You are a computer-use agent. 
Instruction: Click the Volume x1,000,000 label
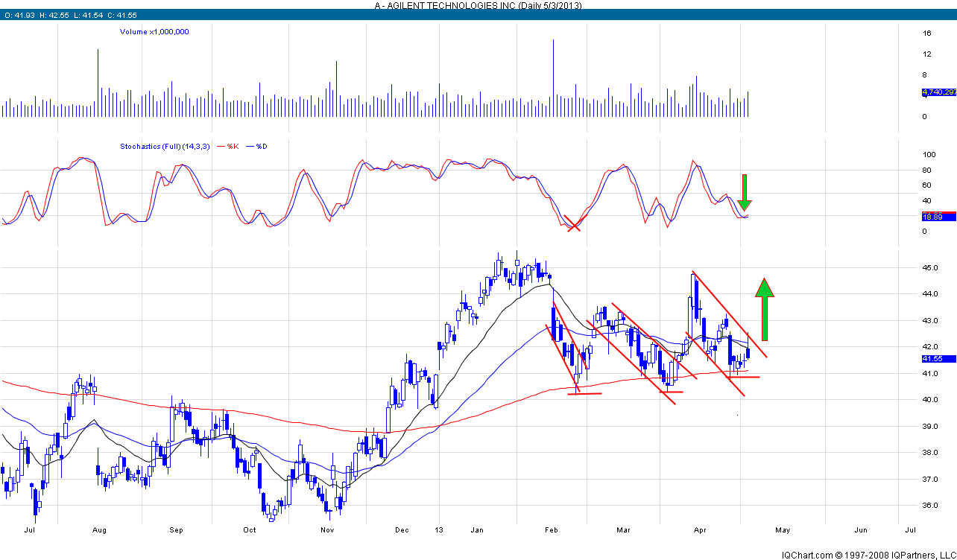tap(154, 32)
